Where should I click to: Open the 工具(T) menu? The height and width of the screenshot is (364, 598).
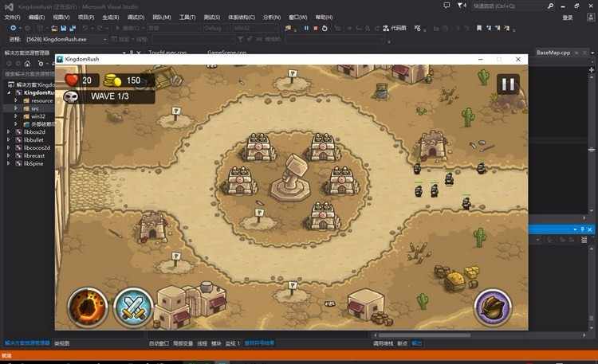tap(187, 17)
